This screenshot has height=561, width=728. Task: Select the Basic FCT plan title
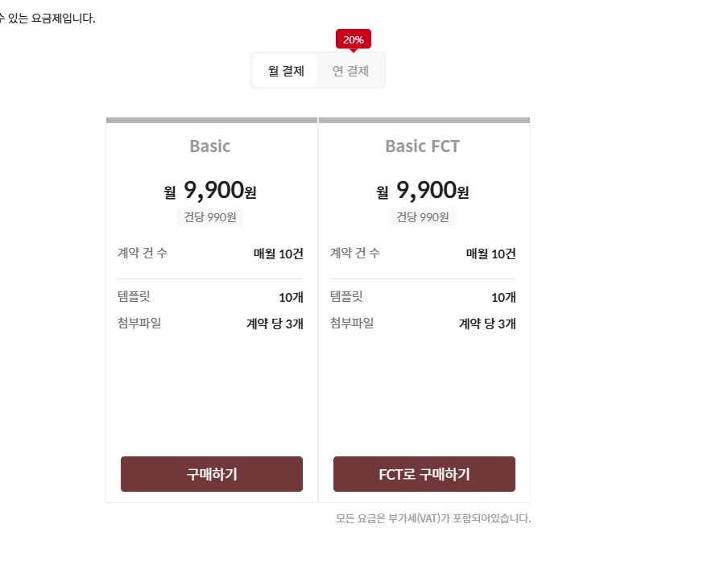click(x=422, y=146)
